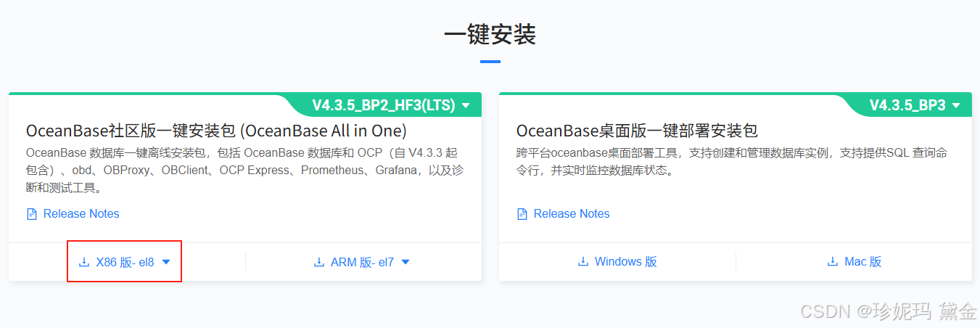Viewport: 980px width, 328px height.
Task: Click the description paragraph starting with OceanBase 数据库一键离线安装包
Action: click(x=244, y=171)
